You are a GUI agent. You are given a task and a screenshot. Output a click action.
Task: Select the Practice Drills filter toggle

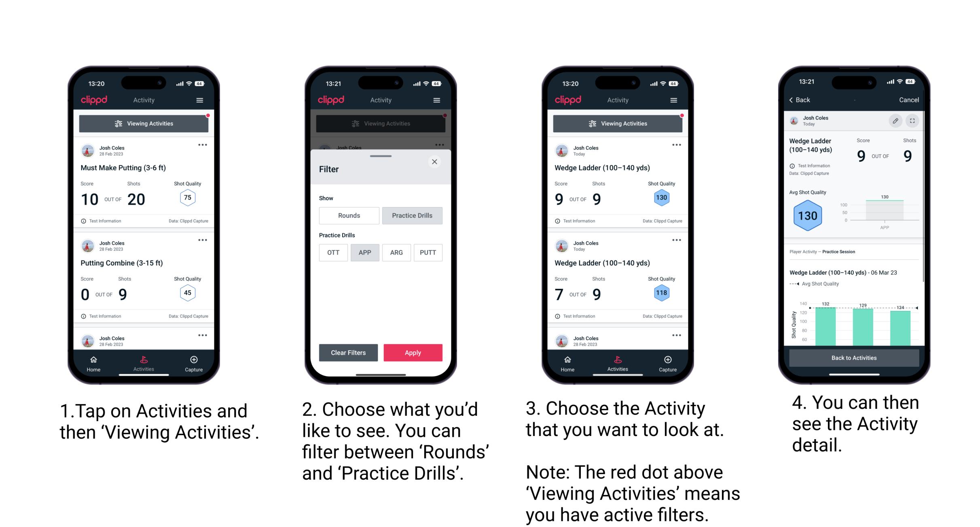coord(412,216)
